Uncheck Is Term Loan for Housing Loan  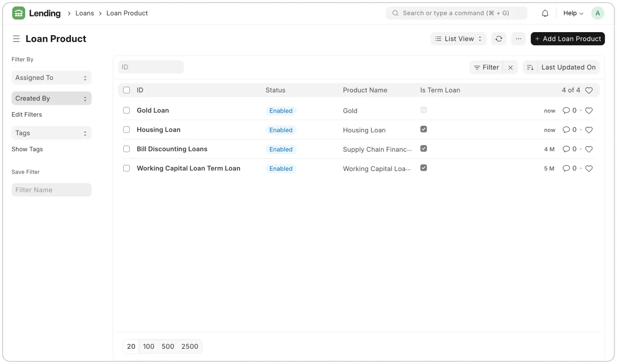tap(423, 129)
